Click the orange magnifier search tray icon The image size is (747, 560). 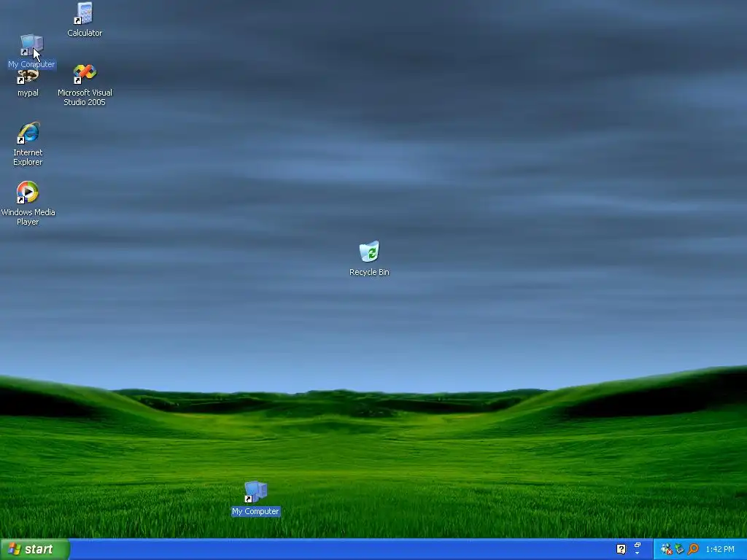pos(693,549)
